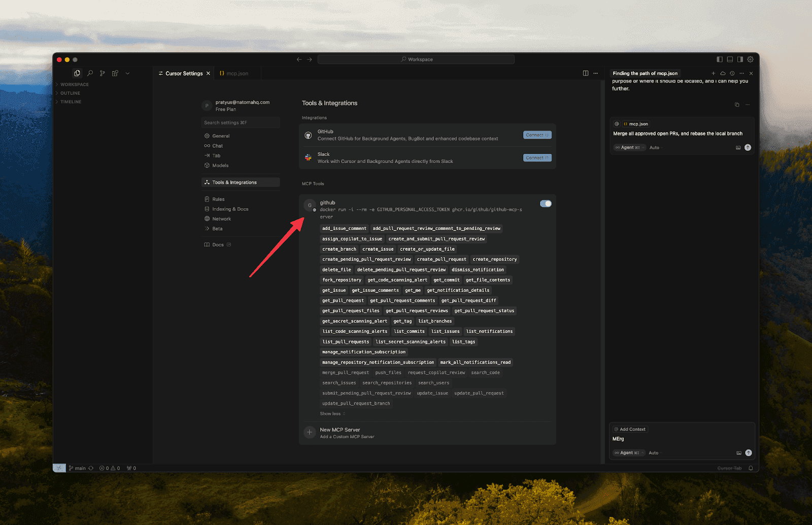This screenshot has width=812, height=525.
Task: Open the Docs external link
Action: [x=218, y=245]
